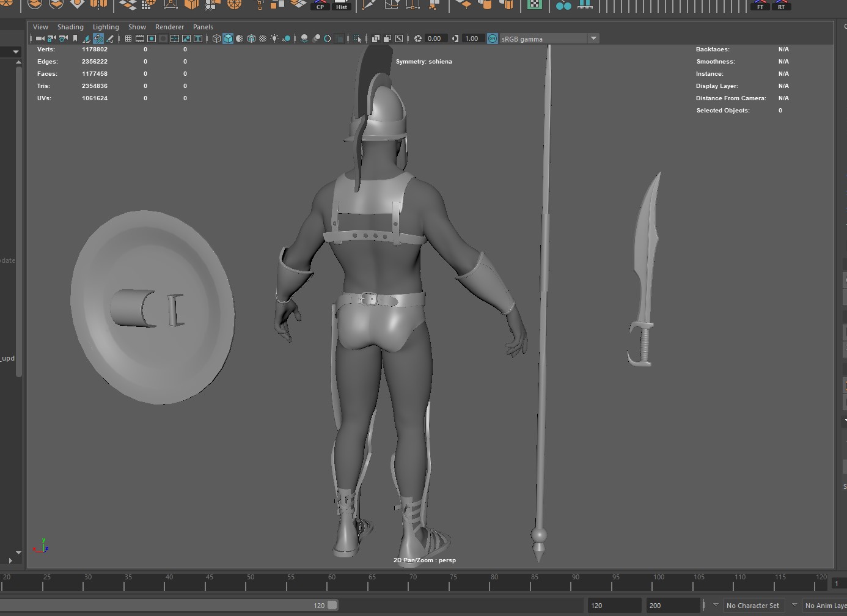Click the FT shelf button

760,5
